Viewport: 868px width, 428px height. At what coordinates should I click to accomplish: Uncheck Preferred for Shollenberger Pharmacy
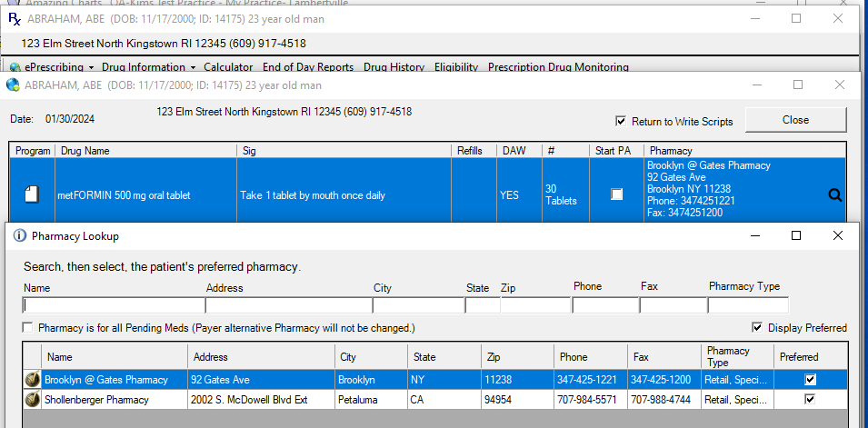point(810,399)
